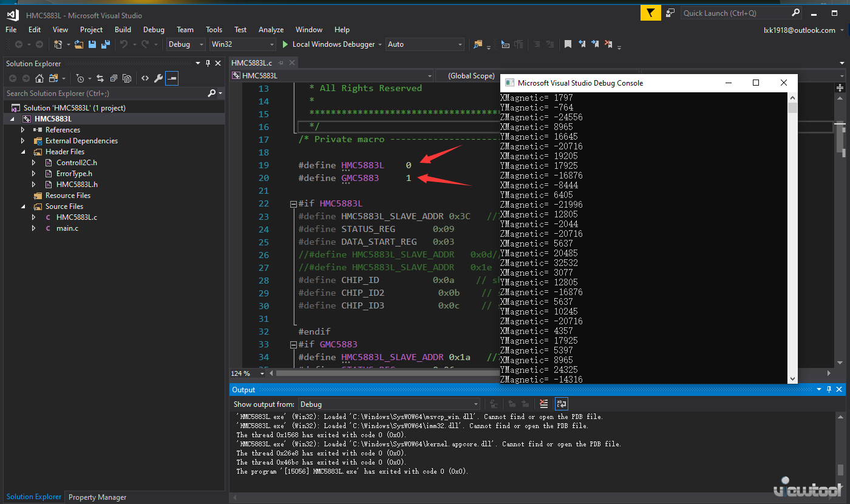
Task: Expand the References node
Action: tap(23, 130)
